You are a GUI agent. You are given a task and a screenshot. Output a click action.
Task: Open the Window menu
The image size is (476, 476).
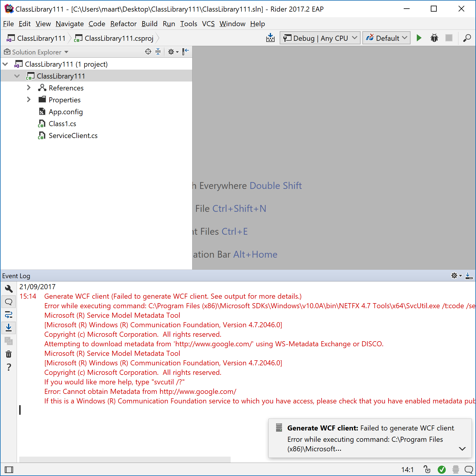point(232,24)
